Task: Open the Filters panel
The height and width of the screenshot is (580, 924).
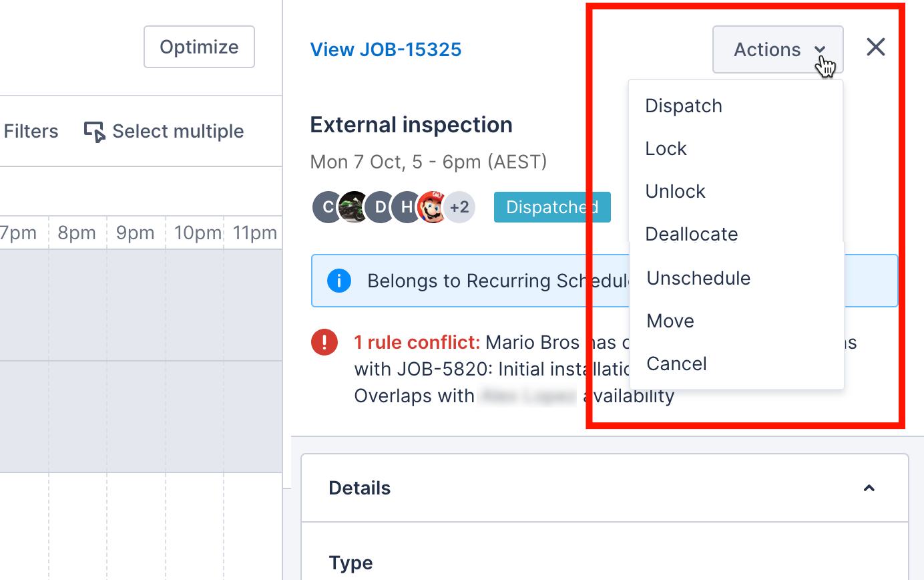Action: 30,131
